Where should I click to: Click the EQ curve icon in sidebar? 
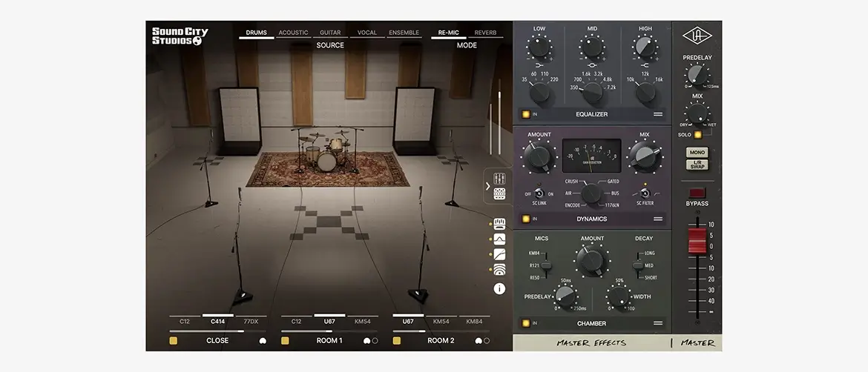(x=499, y=239)
